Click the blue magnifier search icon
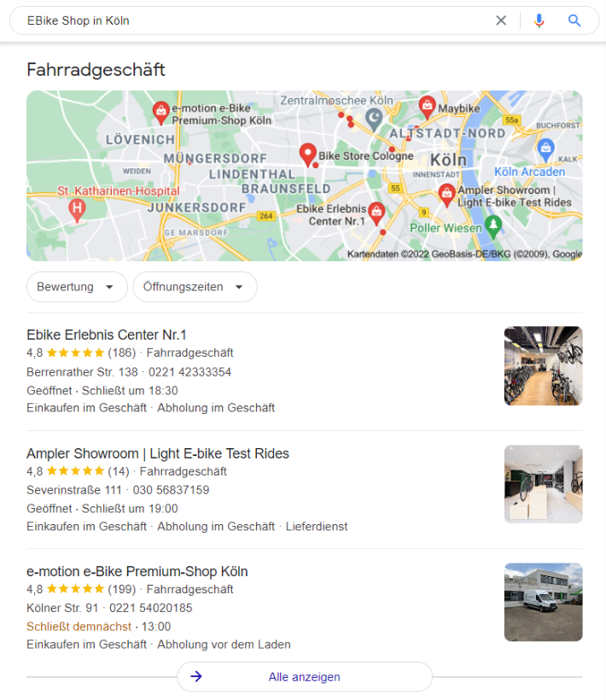Screen dimensions: 606x700 [574, 20]
